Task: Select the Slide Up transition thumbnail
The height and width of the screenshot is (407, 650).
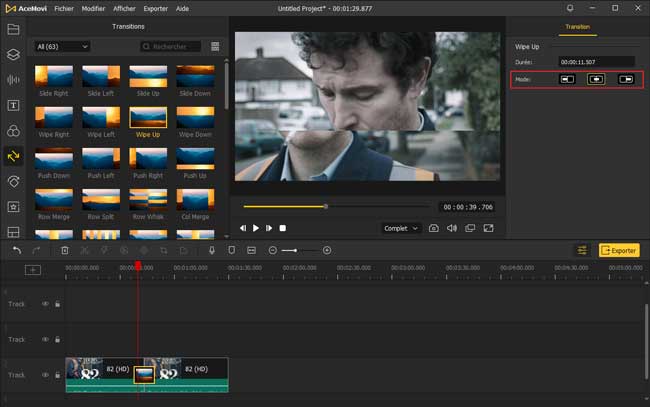Action: click(148, 78)
